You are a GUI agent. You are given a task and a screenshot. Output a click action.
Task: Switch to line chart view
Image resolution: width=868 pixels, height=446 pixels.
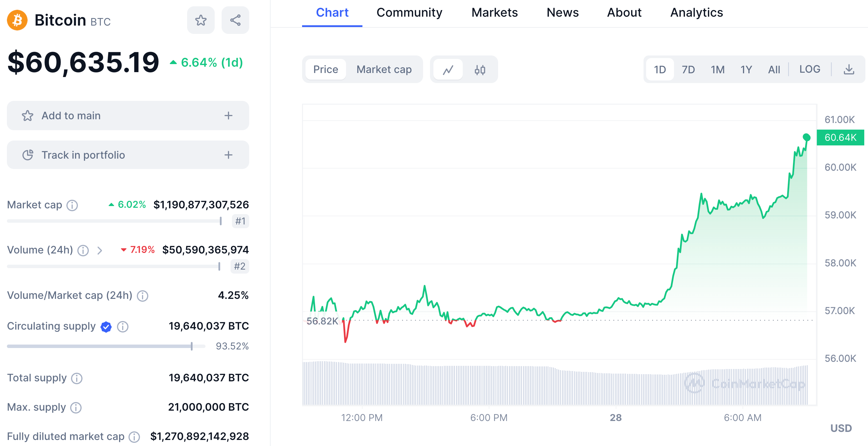(448, 70)
